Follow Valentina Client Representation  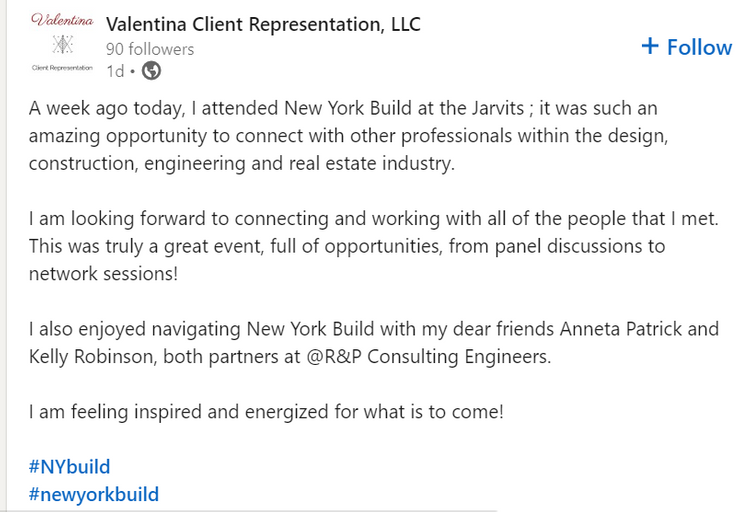tap(687, 47)
